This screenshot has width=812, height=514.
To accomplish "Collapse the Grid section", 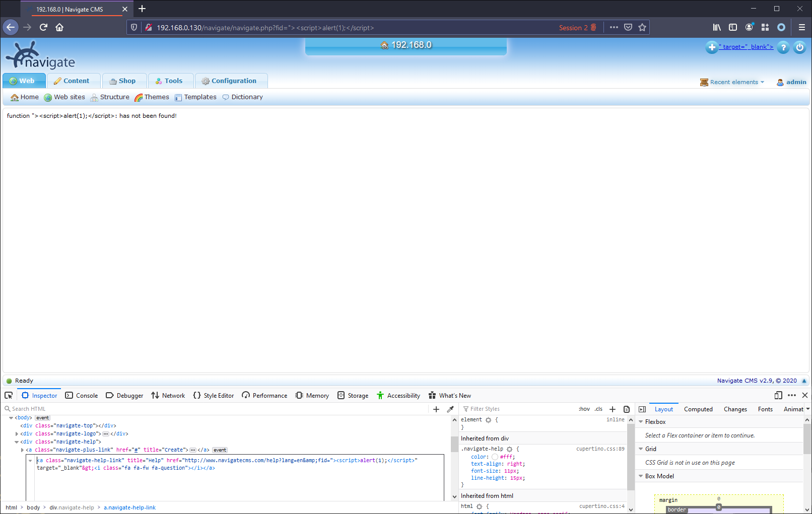I will [x=641, y=449].
